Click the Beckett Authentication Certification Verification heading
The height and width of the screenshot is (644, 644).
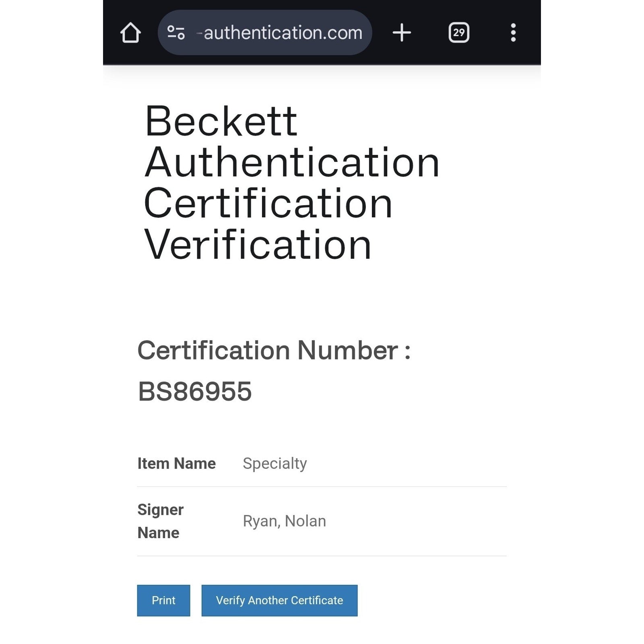[x=291, y=182]
